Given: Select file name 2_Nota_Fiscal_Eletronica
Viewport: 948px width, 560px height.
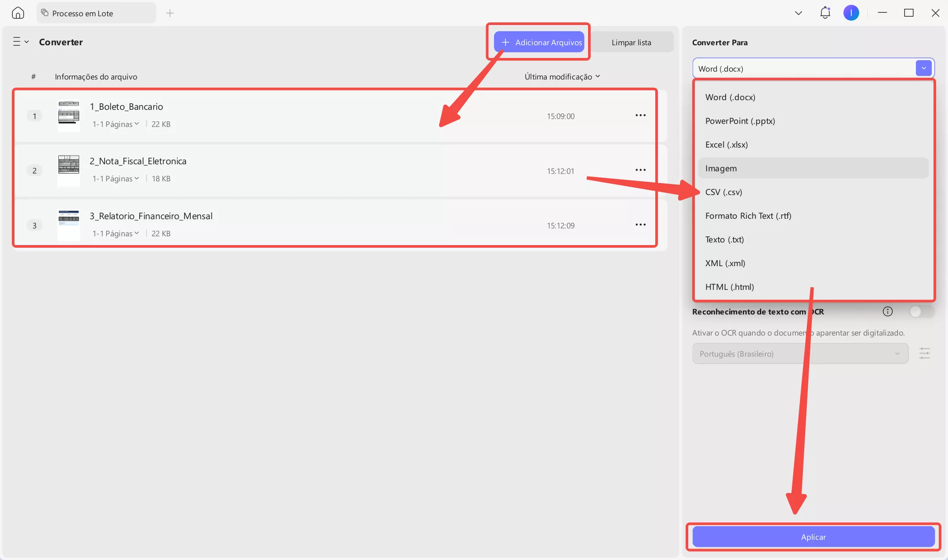Looking at the screenshot, I should (138, 161).
